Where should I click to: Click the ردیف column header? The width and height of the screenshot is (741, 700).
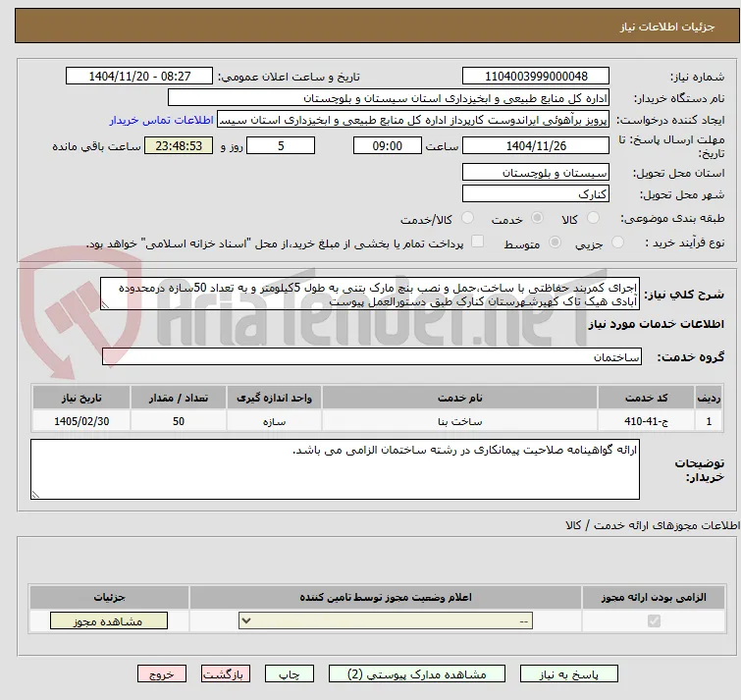pos(709,398)
